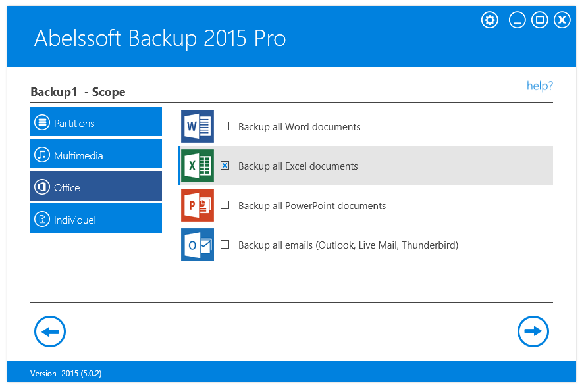Click the Outlook email icon
Viewport: 584px width, 392px height.
click(198, 245)
